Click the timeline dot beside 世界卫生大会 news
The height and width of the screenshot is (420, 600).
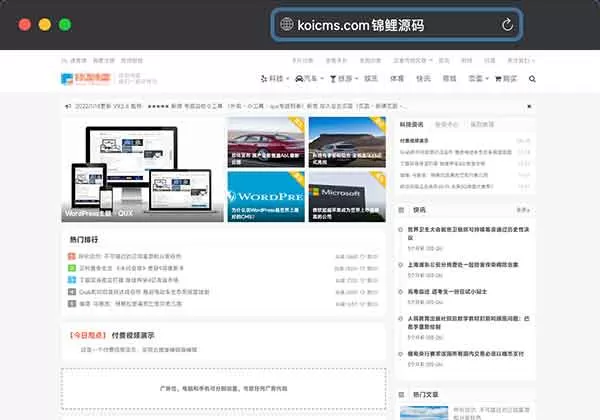pyautogui.click(x=401, y=230)
